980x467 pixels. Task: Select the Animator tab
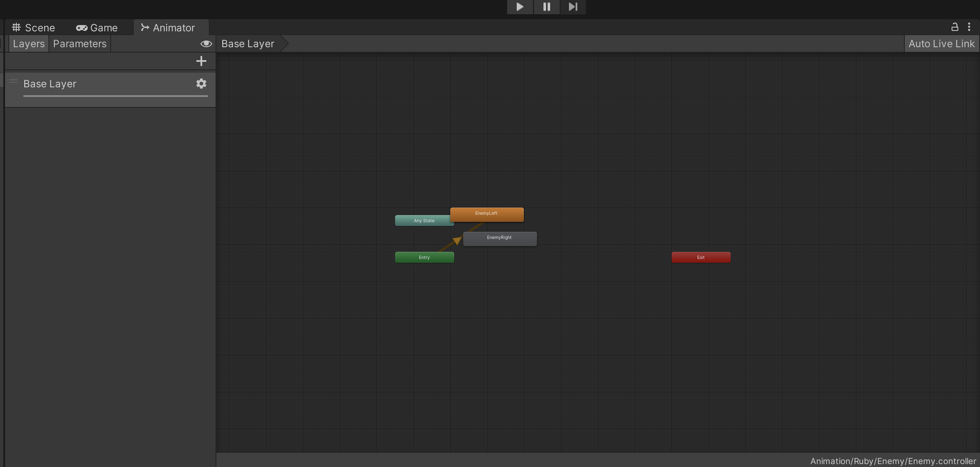pos(168,28)
